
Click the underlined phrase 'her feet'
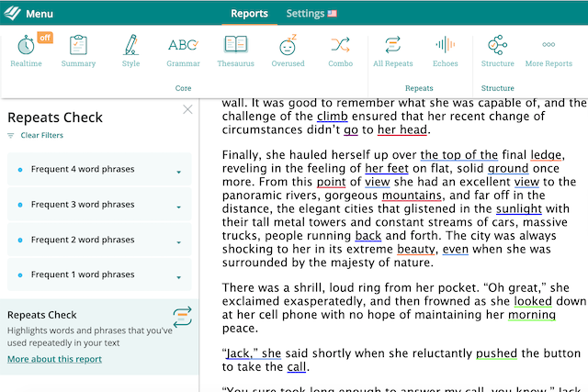point(387,168)
